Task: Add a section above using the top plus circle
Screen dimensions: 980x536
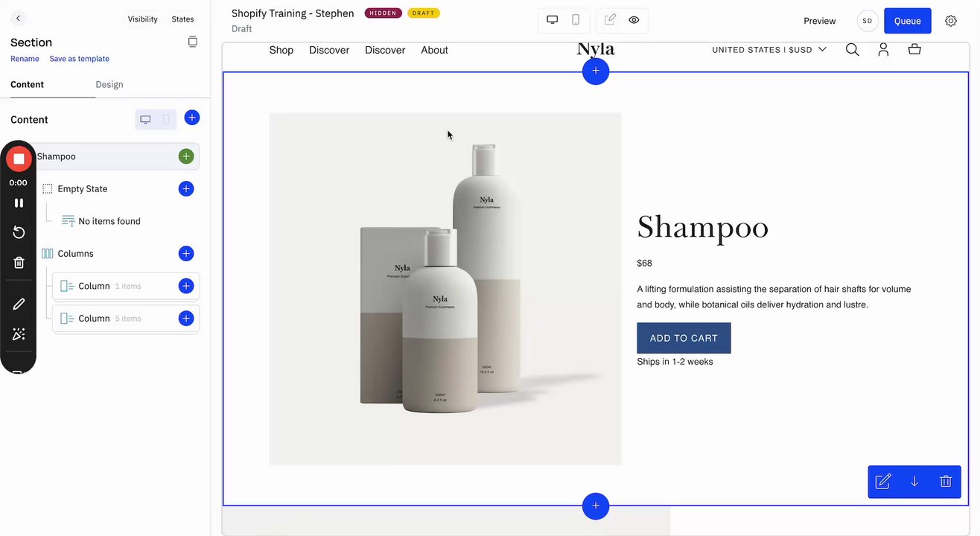Action: point(596,71)
